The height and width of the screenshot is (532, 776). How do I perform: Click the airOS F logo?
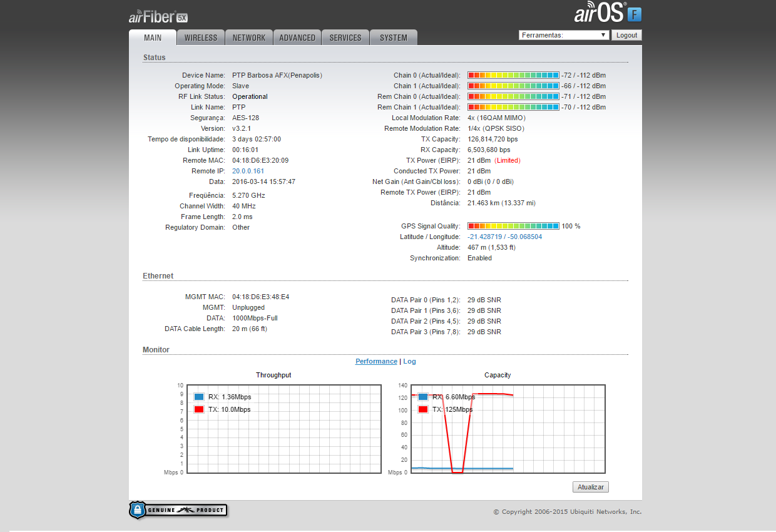608,14
